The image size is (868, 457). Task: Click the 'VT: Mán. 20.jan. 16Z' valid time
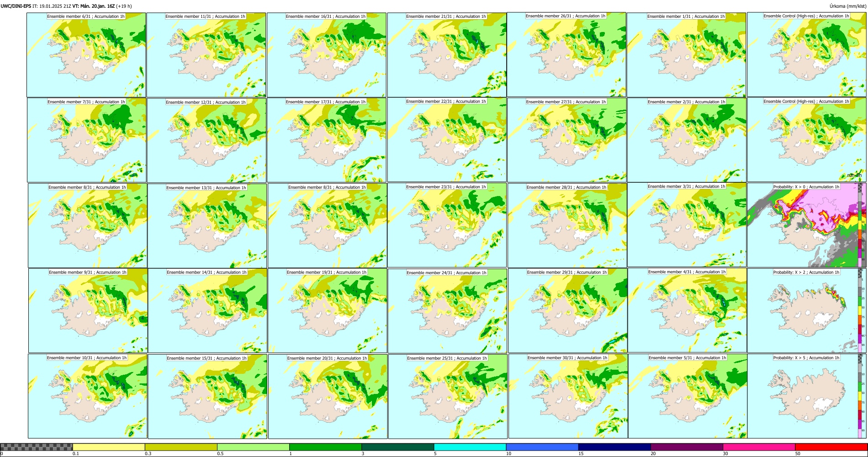click(x=94, y=6)
